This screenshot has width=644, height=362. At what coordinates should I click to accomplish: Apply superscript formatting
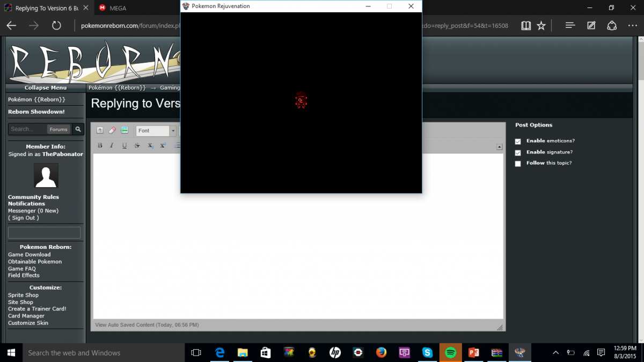(x=163, y=145)
